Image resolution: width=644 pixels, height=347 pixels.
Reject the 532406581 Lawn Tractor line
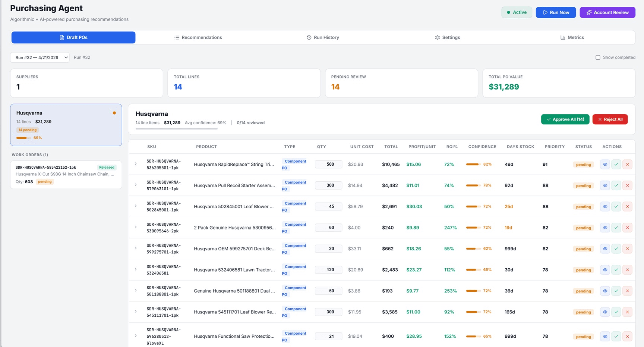[627, 270]
